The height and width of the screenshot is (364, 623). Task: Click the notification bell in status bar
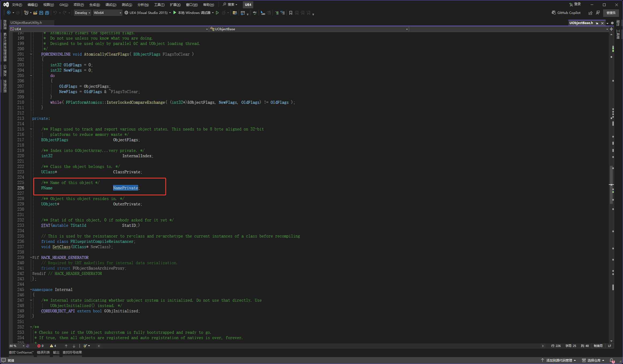pyautogui.click(x=612, y=360)
